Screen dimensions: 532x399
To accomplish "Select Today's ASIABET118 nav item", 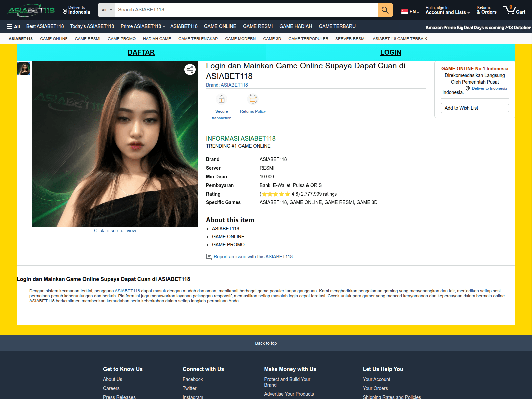I will (92, 26).
